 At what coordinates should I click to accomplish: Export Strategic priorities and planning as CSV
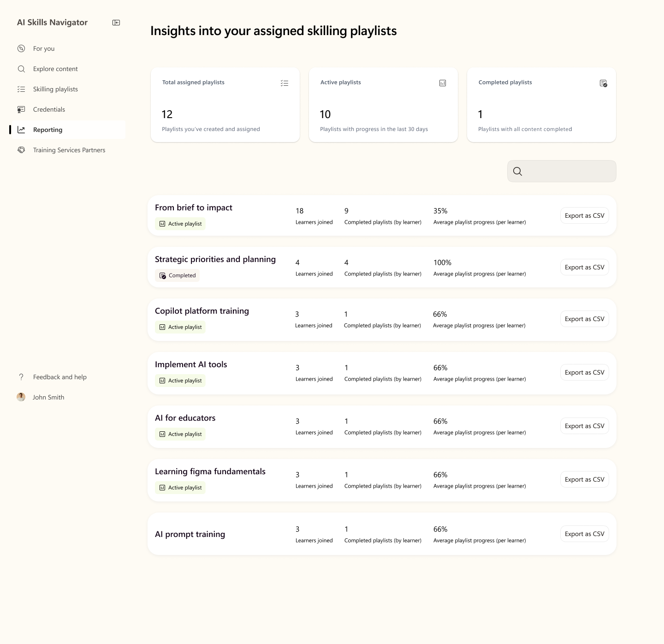[x=585, y=267]
